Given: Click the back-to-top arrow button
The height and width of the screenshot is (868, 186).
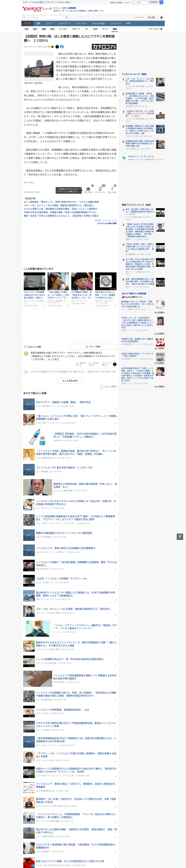Looking at the screenshot, I should [x=180, y=537].
